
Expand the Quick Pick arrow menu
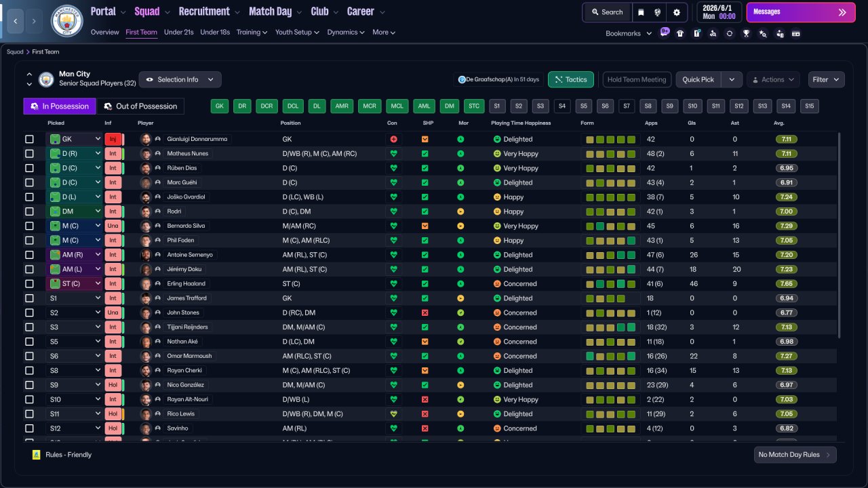pos(731,79)
